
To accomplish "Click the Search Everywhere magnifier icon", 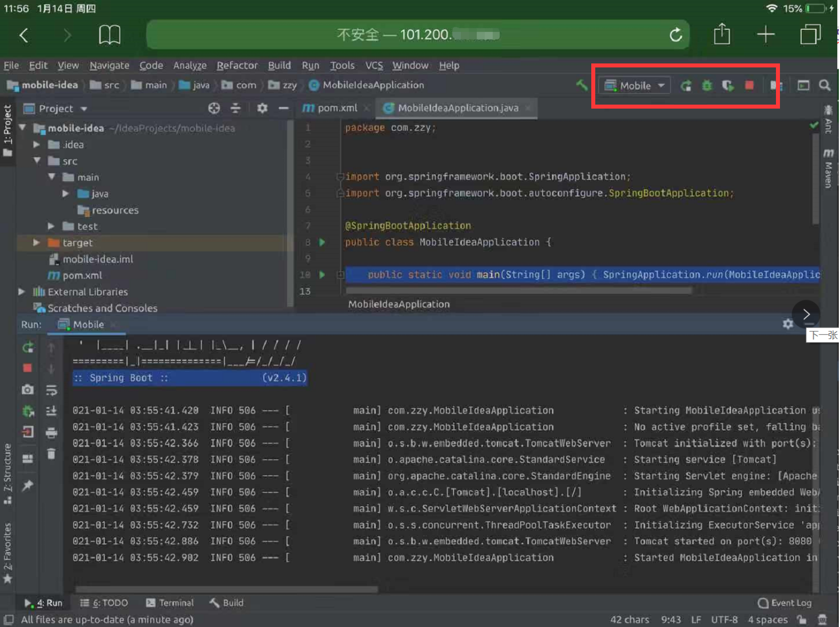I will (x=825, y=85).
